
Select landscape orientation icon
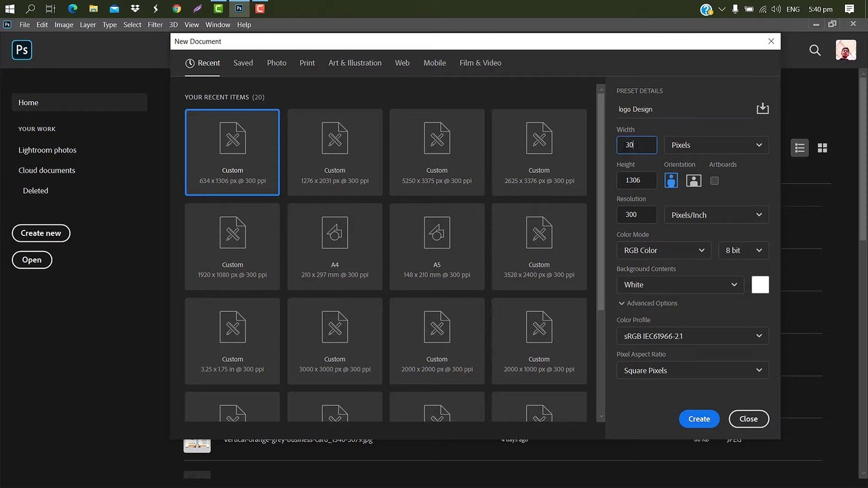tap(693, 181)
